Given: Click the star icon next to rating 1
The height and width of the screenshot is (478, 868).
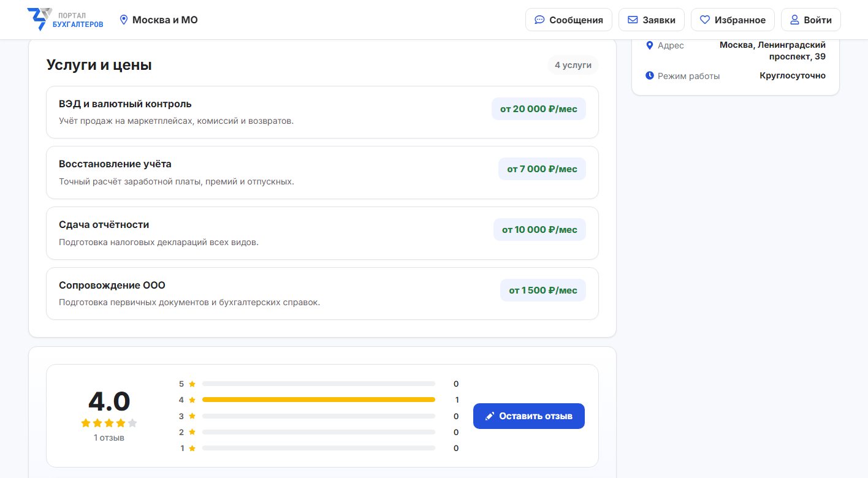Looking at the screenshot, I should pos(192,448).
